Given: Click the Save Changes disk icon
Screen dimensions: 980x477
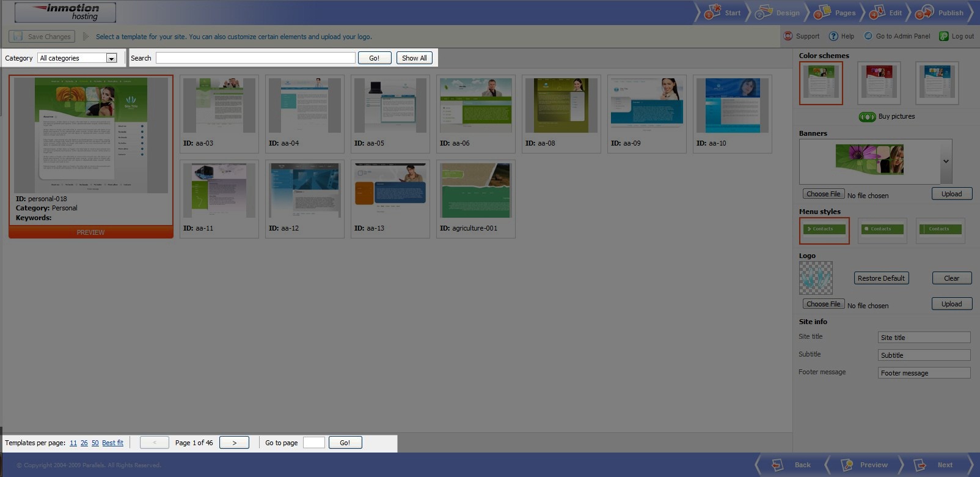Looking at the screenshot, I should [x=18, y=37].
